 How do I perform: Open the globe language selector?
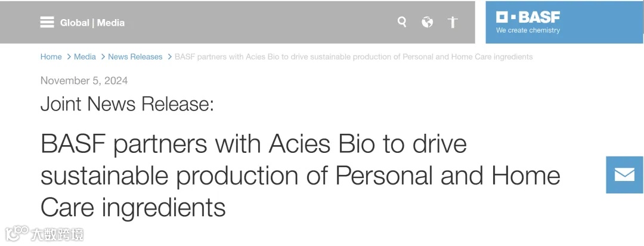pyautogui.click(x=427, y=22)
